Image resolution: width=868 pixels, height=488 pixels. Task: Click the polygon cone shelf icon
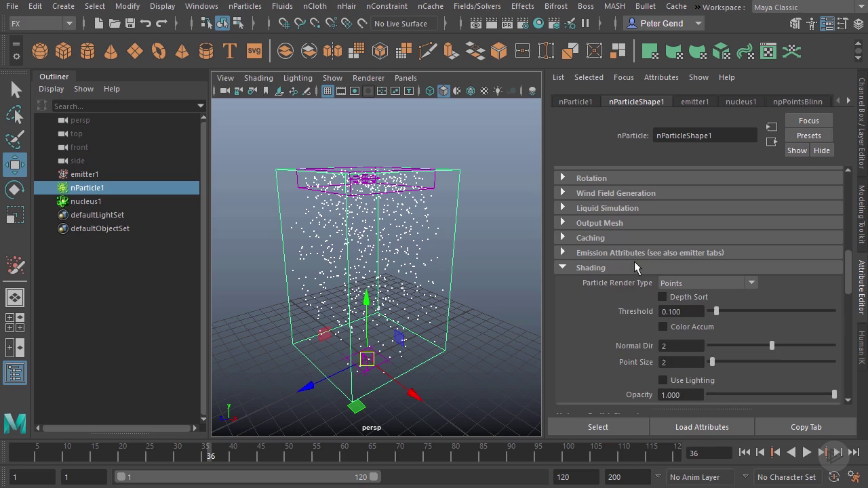pos(111,52)
